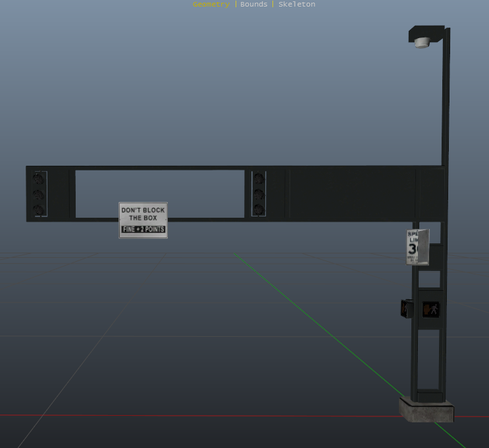The image size is (489, 448).
Task: Click the Speed Limit 30 sign
Action: [415, 247]
